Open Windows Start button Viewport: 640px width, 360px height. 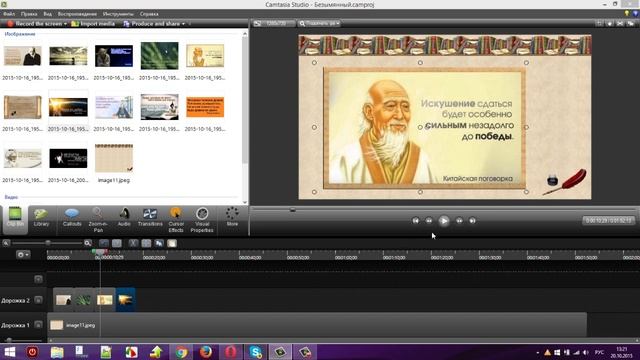pyautogui.click(x=9, y=352)
